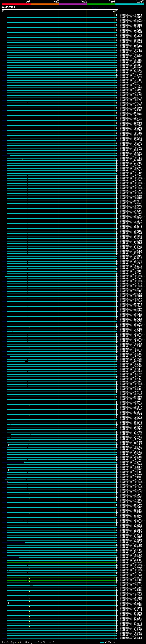Click the UniRef100_P49198 label
The image size is (146, 644).
(x=131, y=90)
